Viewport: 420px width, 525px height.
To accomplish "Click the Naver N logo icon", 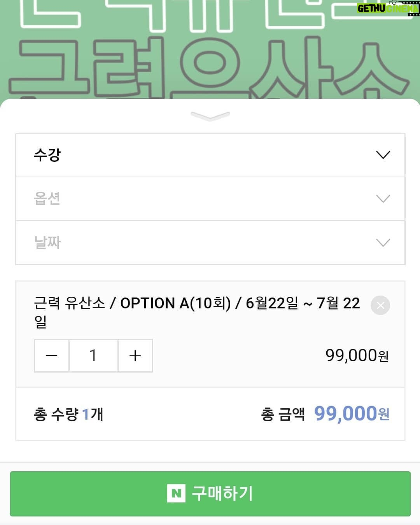I will click(176, 493).
